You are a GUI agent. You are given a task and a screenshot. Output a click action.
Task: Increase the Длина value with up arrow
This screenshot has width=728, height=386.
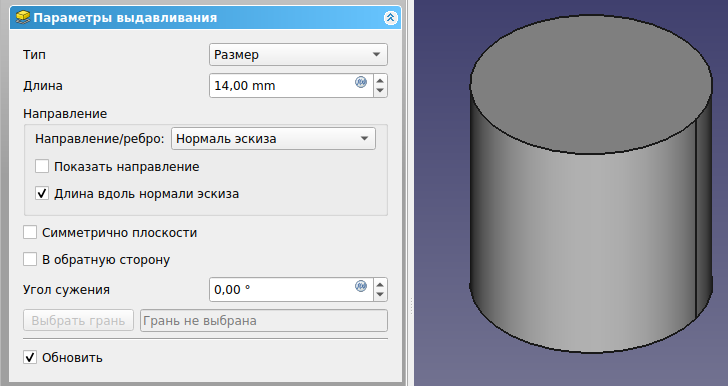point(380,80)
